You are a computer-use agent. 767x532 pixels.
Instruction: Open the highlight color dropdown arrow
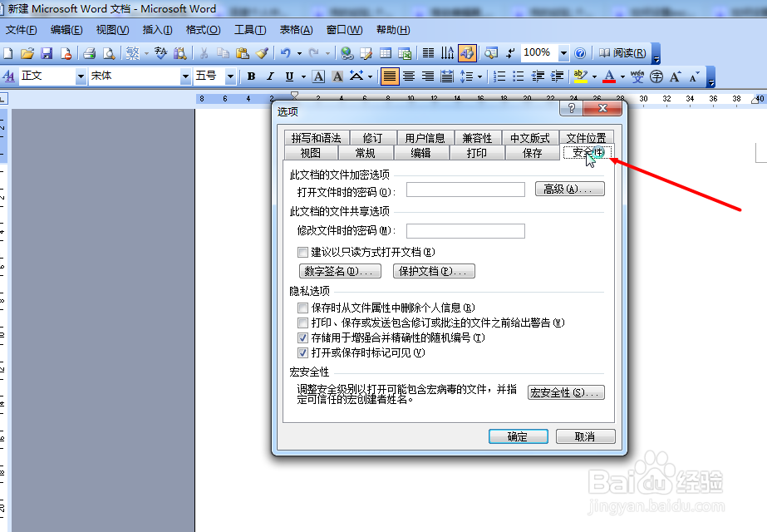[x=594, y=76]
